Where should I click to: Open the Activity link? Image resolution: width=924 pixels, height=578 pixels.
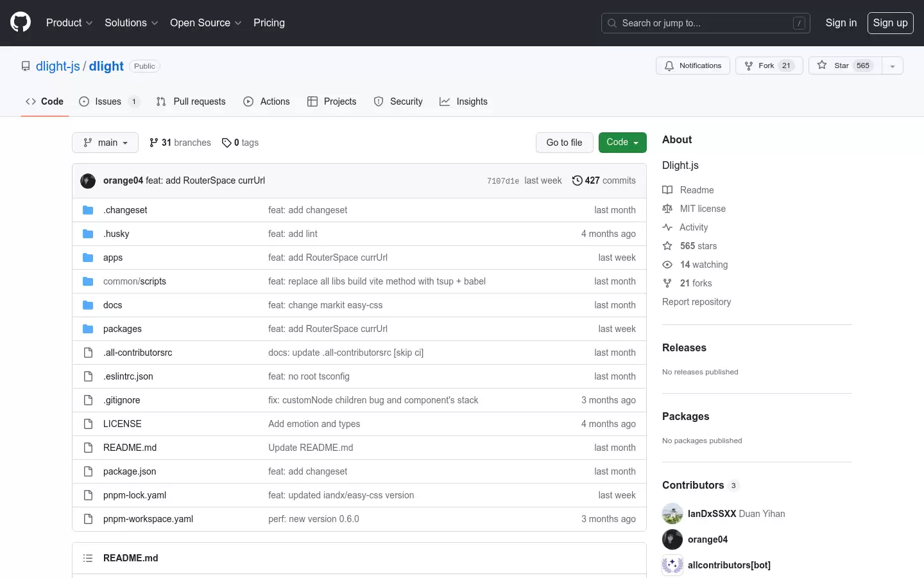click(685, 227)
